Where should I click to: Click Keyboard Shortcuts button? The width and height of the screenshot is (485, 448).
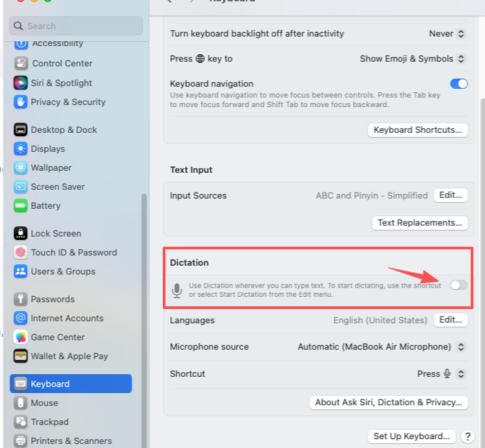[x=418, y=130]
